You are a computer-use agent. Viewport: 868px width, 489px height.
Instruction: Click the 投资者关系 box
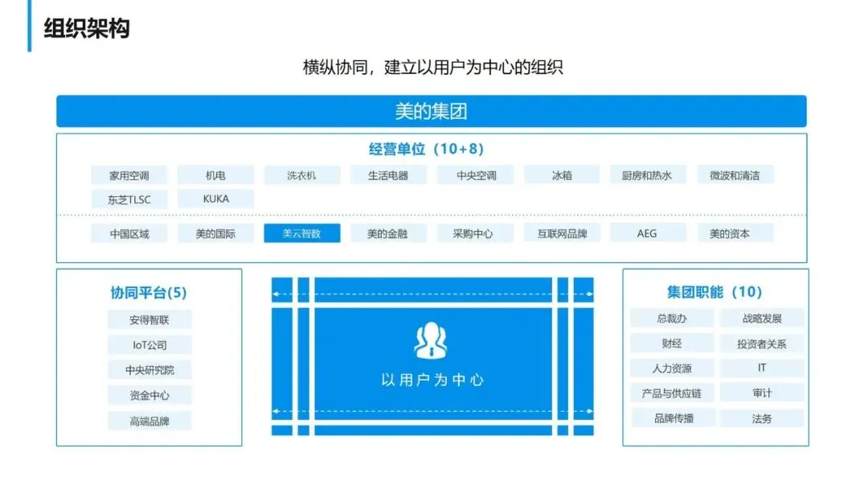[x=762, y=343]
